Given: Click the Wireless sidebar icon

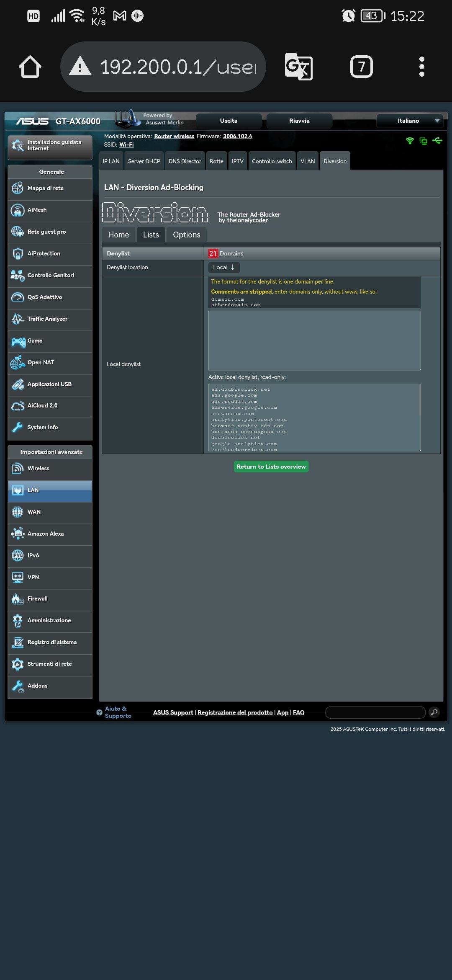Looking at the screenshot, I should (x=18, y=468).
